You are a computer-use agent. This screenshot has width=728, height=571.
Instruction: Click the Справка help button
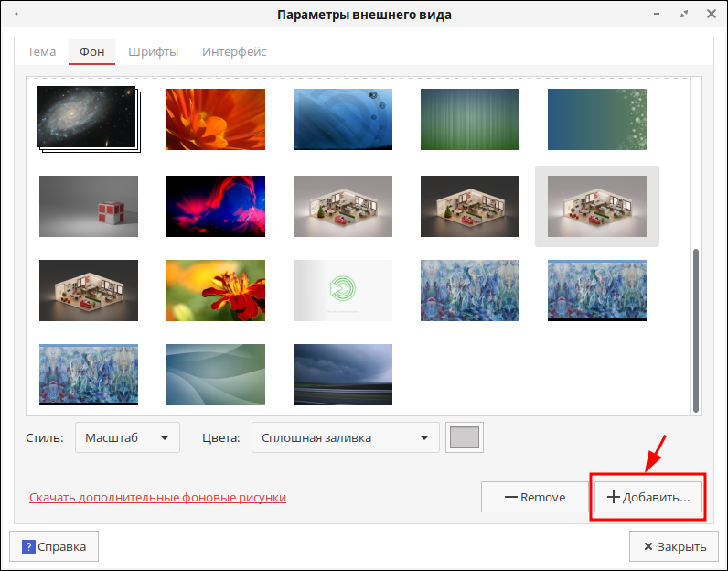tap(54, 546)
